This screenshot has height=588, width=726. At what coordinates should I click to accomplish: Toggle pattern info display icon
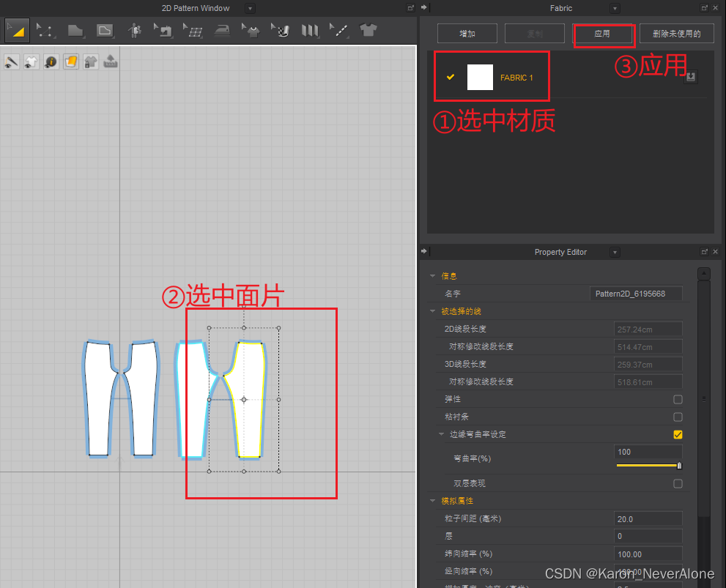pyautogui.click(x=51, y=62)
